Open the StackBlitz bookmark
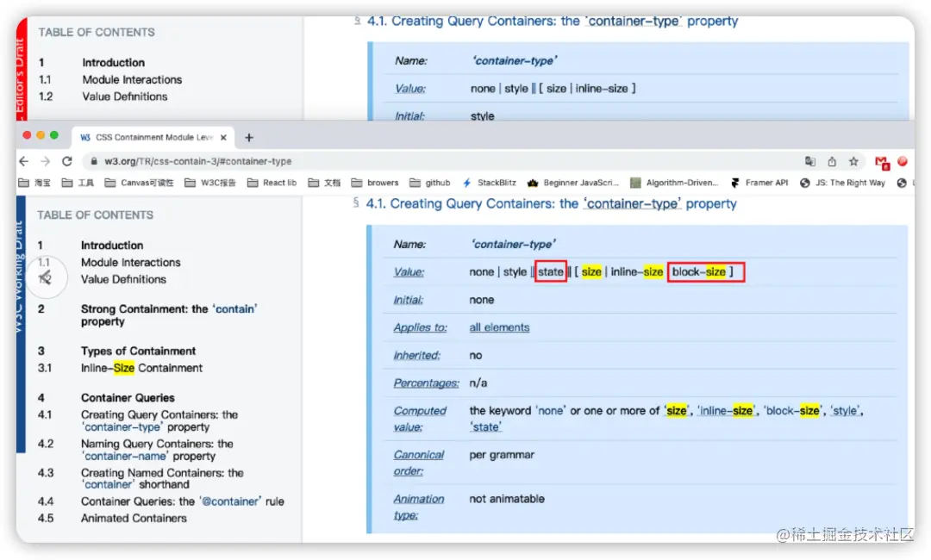931x560 pixels. 490,183
